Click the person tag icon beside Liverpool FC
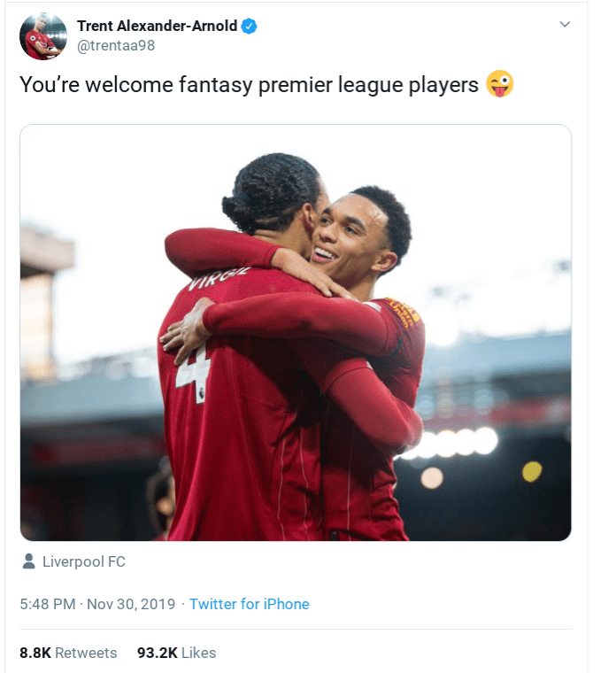 click(x=28, y=561)
